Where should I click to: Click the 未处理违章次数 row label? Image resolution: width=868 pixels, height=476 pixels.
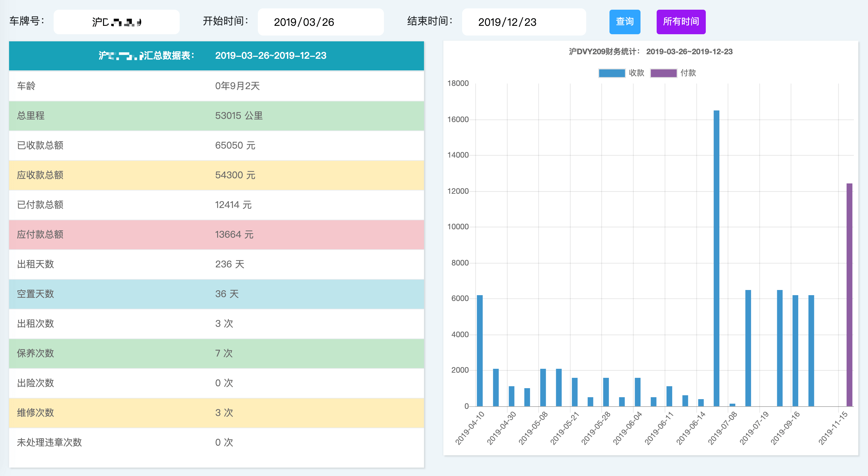[x=49, y=442]
